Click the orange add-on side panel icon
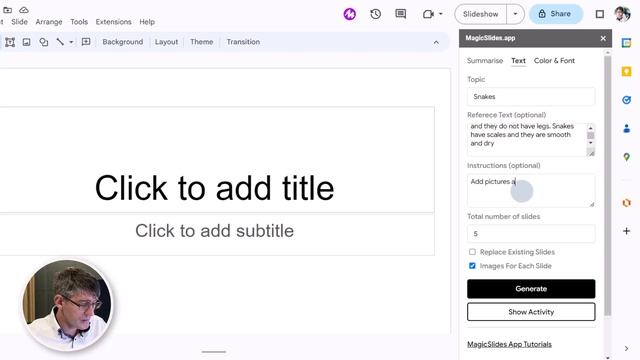Screen dimensions: 640x360 coord(627,202)
